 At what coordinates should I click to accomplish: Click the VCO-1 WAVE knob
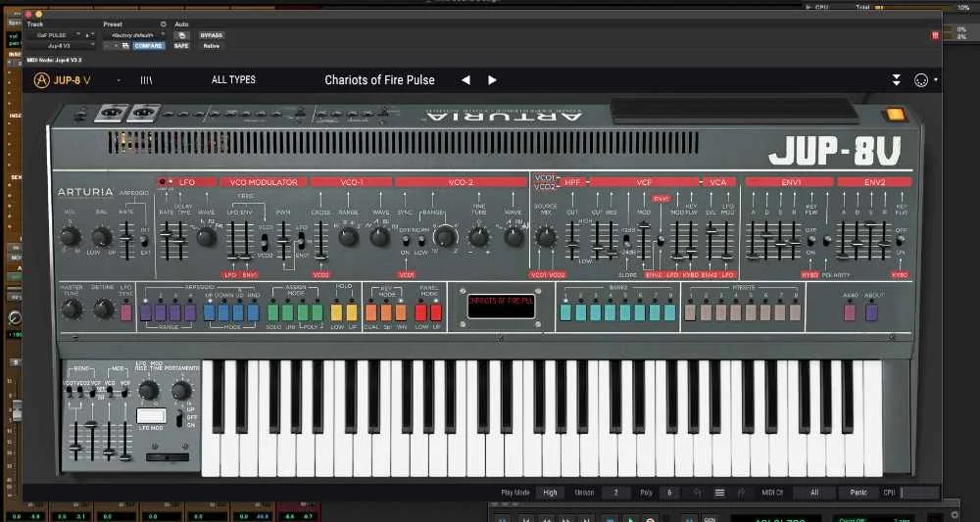click(x=379, y=237)
